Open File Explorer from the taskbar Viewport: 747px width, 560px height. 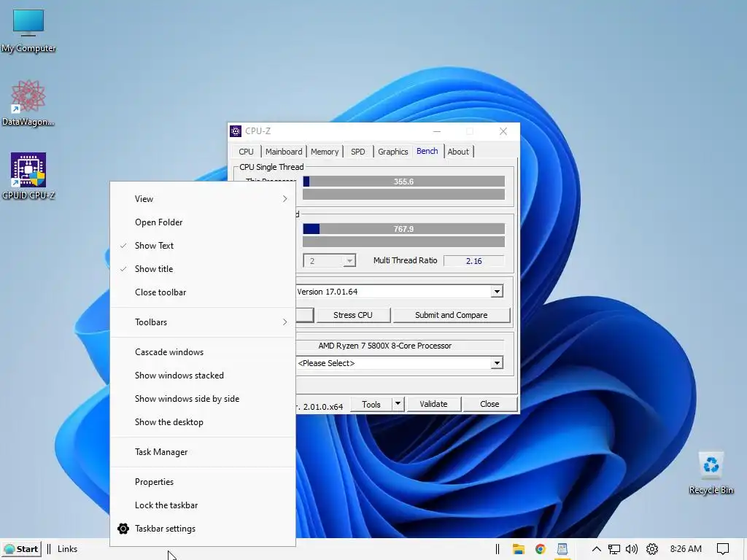pyautogui.click(x=519, y=549)
